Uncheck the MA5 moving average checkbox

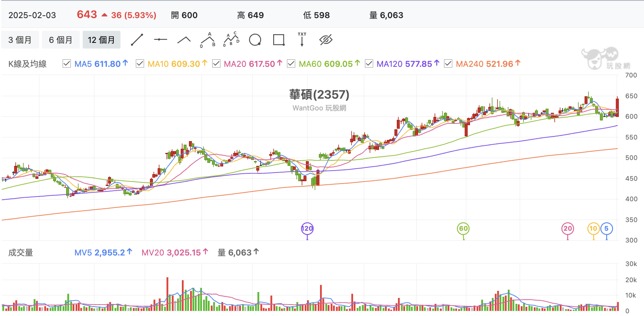point(67,64)
